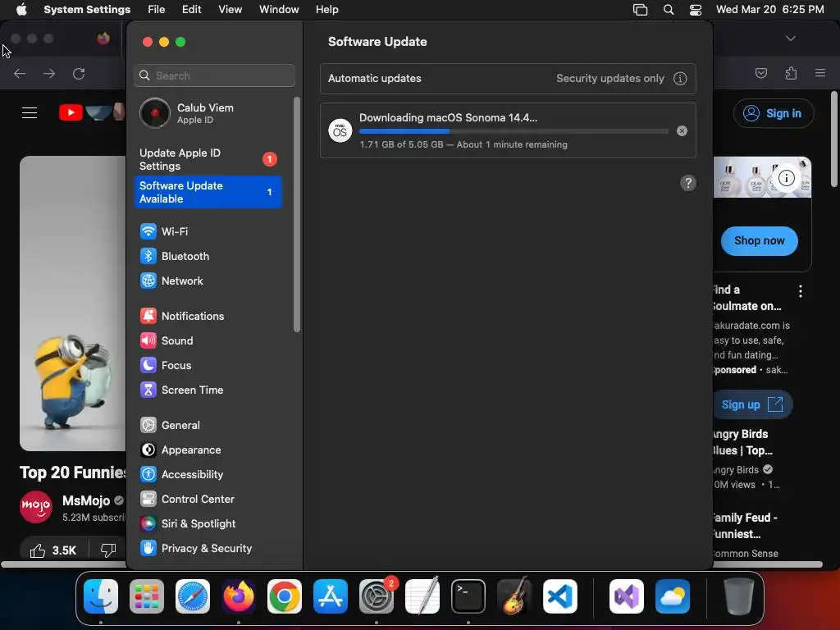Open Launchpad from the Dock
This screenshot has width=840, height=630.
point(147,596)
